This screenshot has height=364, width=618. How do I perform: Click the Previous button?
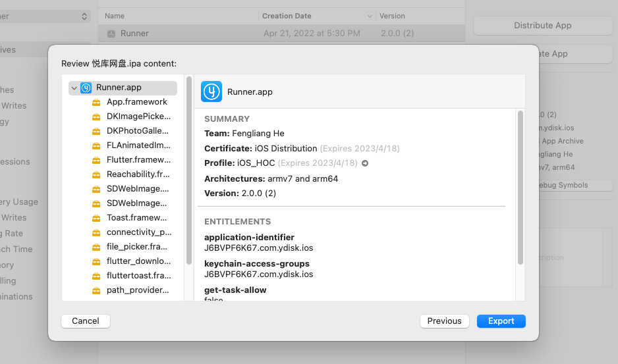(x=444, y=321)
